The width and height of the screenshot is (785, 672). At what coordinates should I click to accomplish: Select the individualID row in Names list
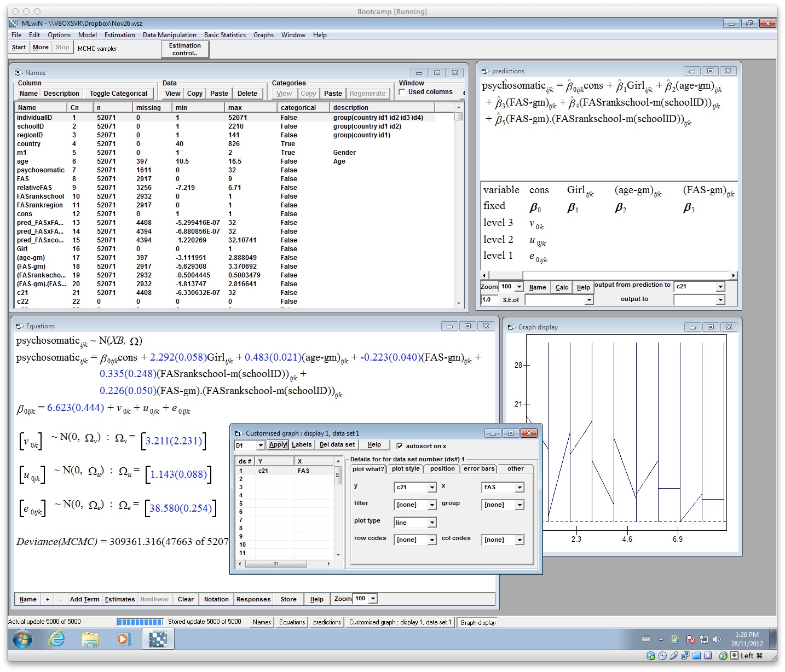click(34, 118)
